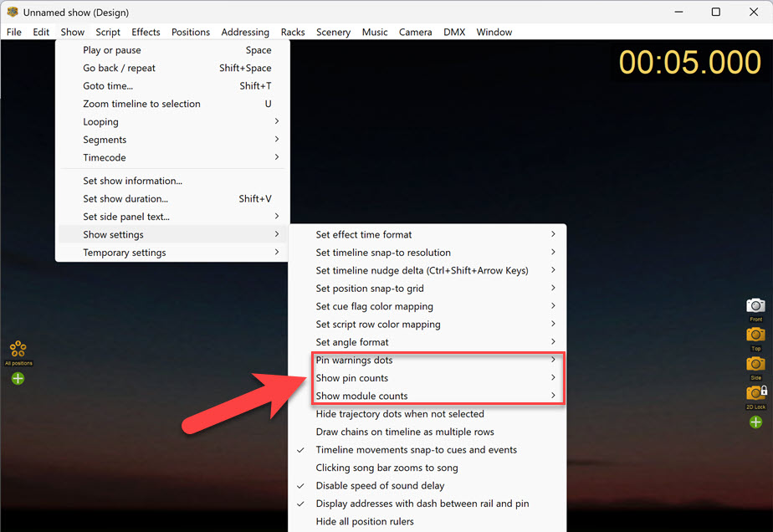773x532 pixels.
Task: Select Goto time... menu entry
Action: tap(108, 86)
